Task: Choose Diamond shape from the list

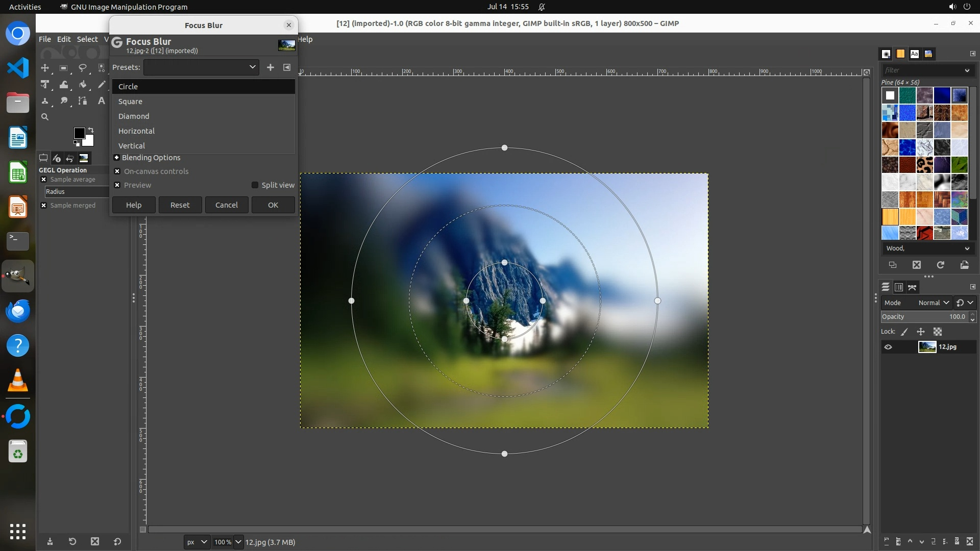Action: pyautogui.click(x=134, y=116)
